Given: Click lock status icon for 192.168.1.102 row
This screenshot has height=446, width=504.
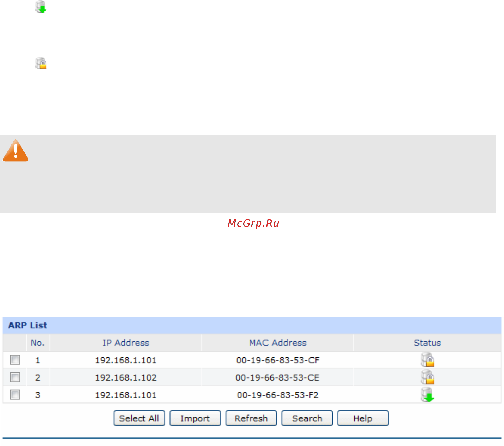Looking at the screenshot, I should point(427,377).
